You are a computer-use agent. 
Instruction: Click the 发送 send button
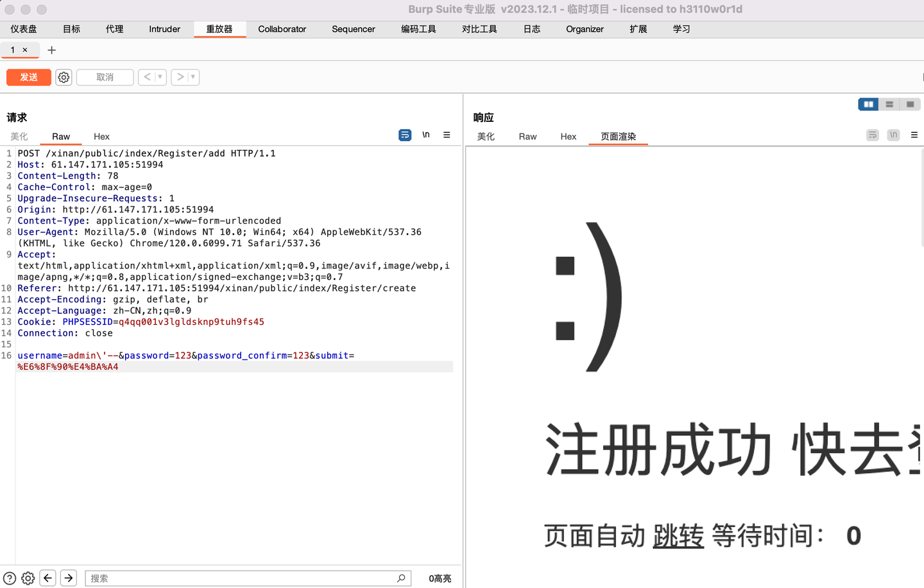point(28,77)
